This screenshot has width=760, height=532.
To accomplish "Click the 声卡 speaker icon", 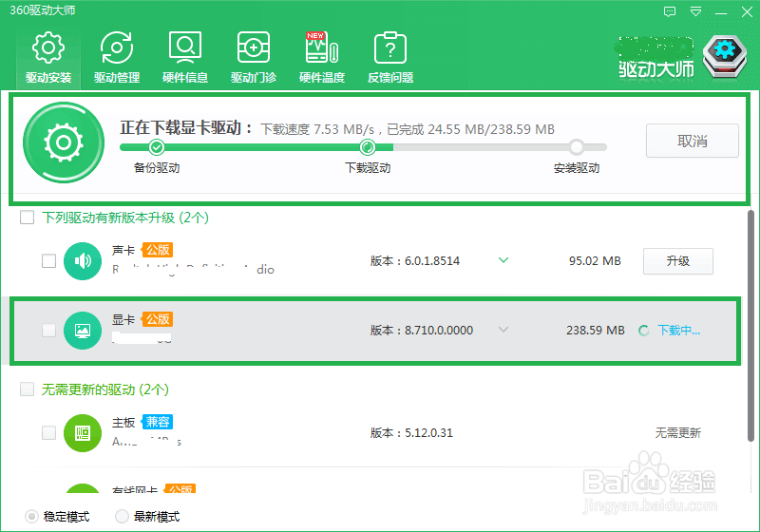I will [83, 261].
